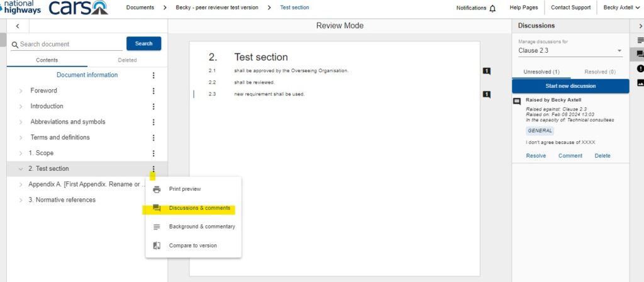Click the Notifications bell icon
This screenshot has width=644, height=282.
tap(492, 8)
